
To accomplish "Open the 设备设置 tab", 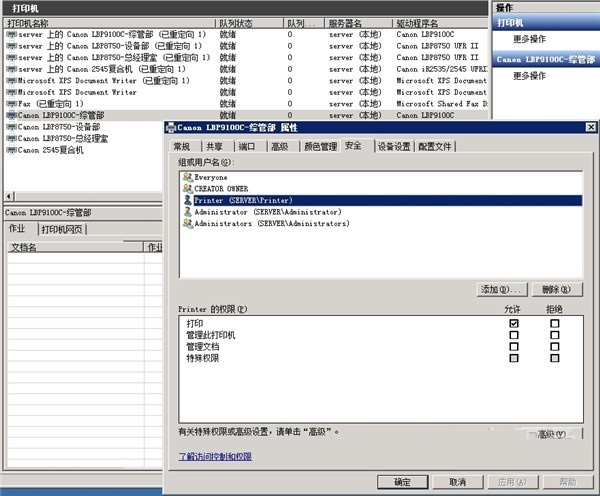I will tap(394, 146).
